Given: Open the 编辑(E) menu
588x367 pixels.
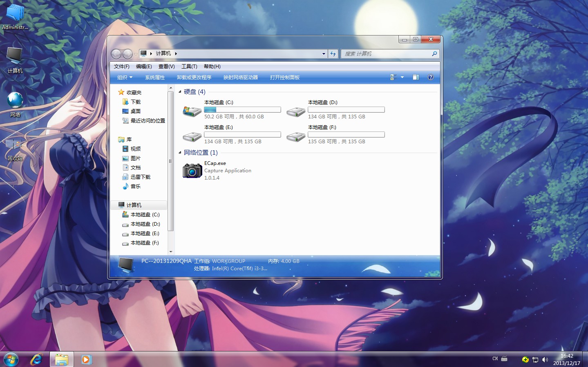Looking at the screenshot, I should pyautogui.click(x=144, y=67).
